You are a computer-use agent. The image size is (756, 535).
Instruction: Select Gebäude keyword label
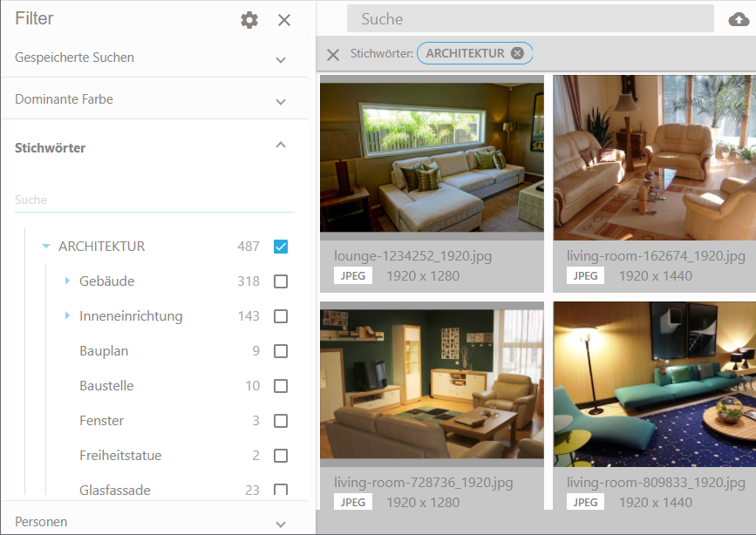107,281
